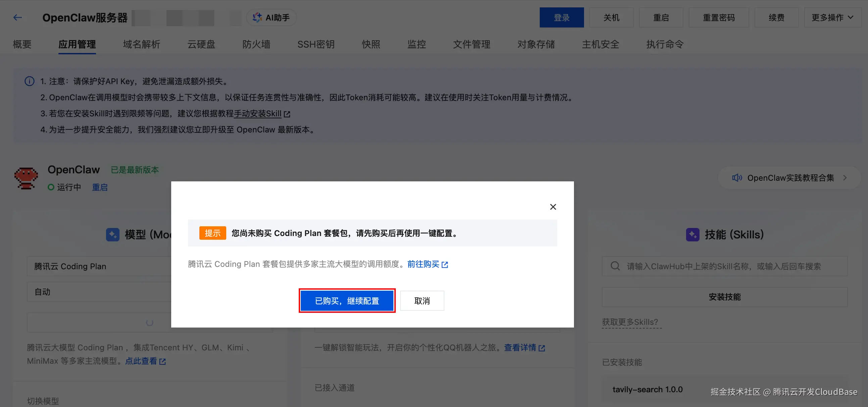Click the Skills panel diamond icon
The image size is (868, 407).
pos(692,234)
